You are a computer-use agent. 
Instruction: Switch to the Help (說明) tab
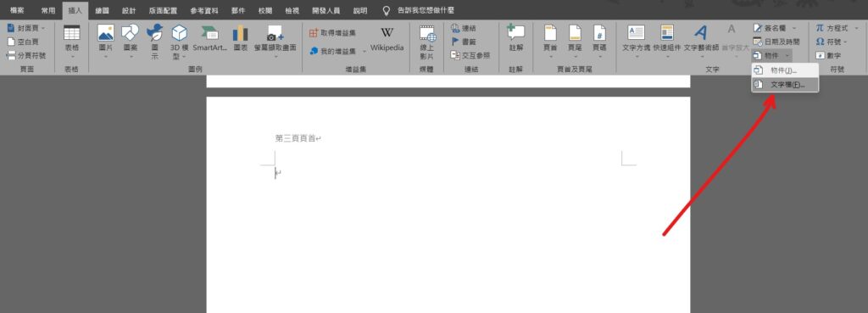tap(360, 10)
